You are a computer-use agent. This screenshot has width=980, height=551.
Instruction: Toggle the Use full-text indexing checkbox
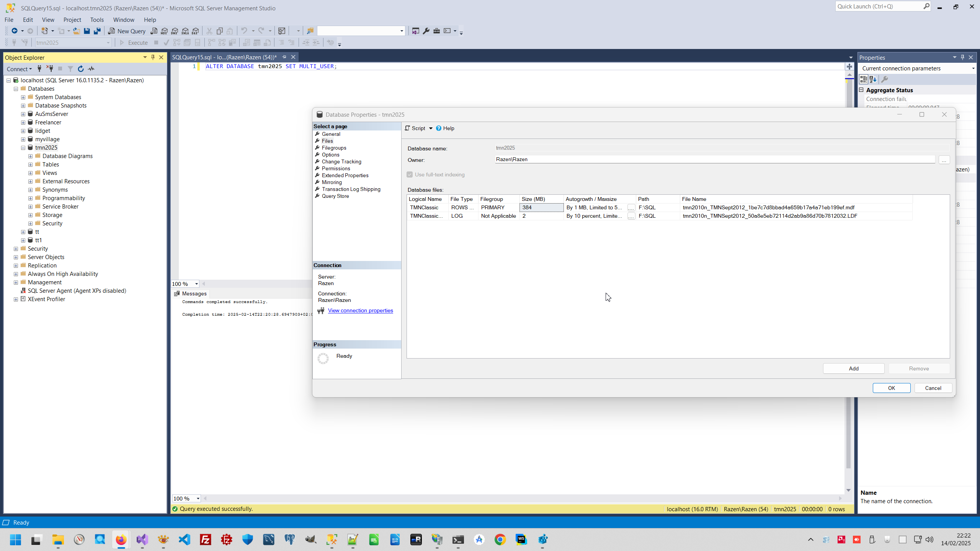pyautogui.click(x=410, y=174)
